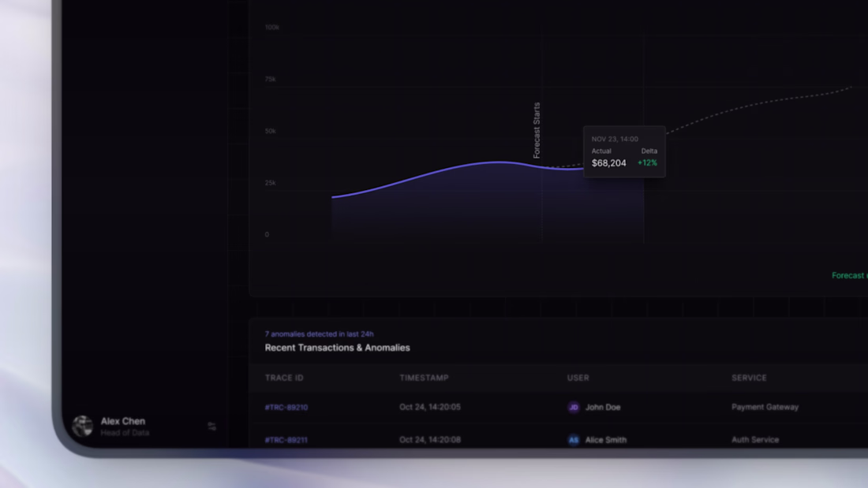The image size is (868, 488).
Task: Click the green Forecast legend label
Action: coord(849,276)
